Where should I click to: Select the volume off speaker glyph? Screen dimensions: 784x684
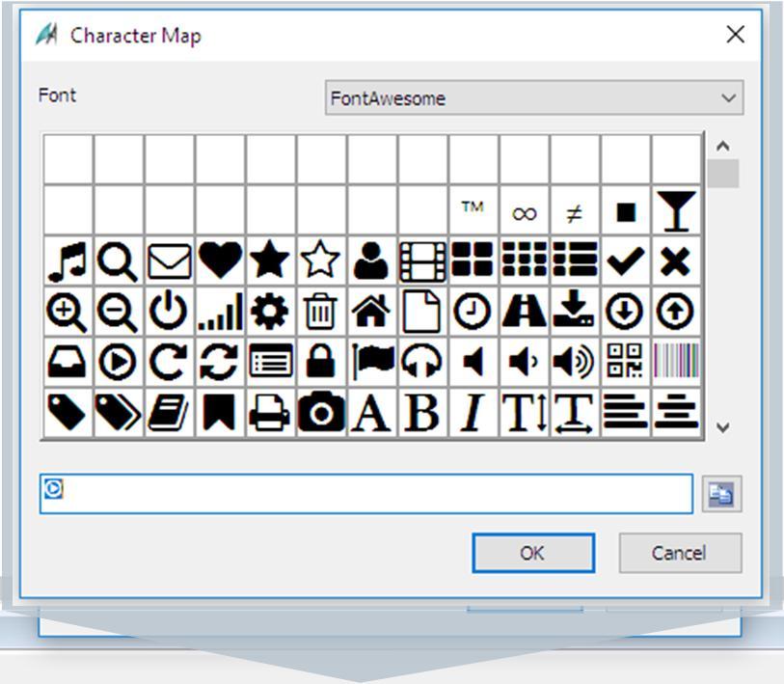point(473,363)
